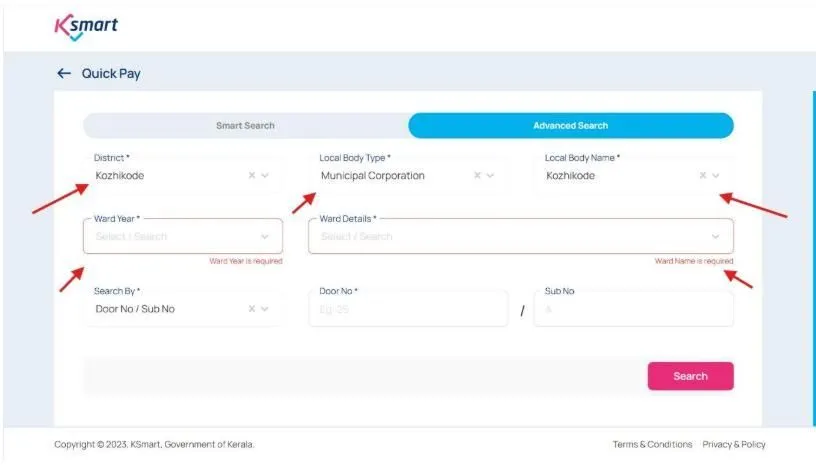Switch to the Smart Search tab
The height and width of the screenshot is (472, 816).
pos(245,126)
